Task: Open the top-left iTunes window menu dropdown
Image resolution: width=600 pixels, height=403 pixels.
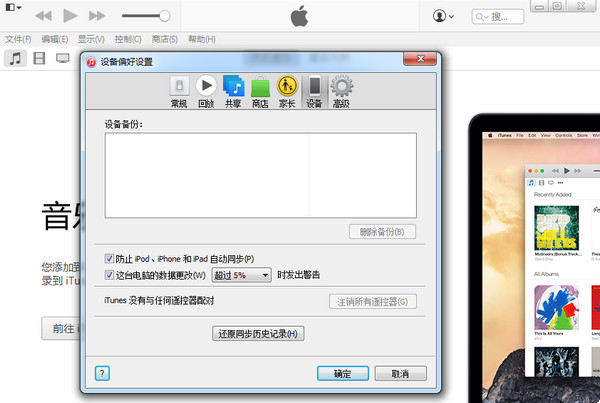Action: pos(13,8)
